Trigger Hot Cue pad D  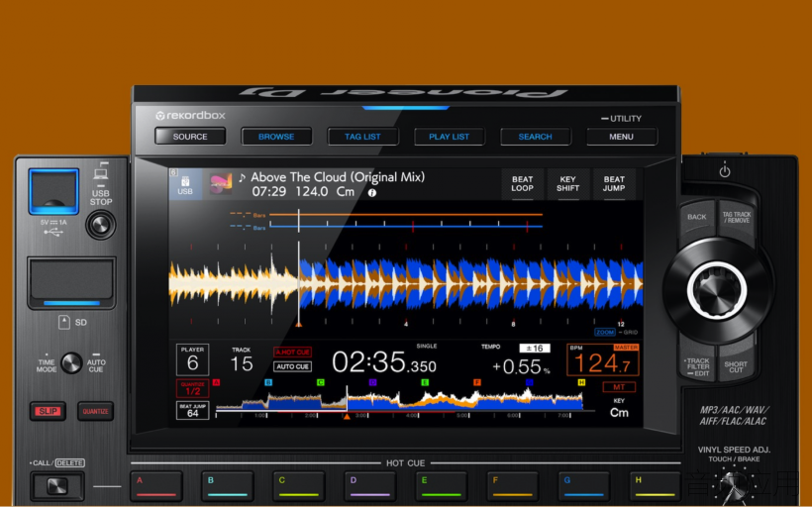pos(369,486)
